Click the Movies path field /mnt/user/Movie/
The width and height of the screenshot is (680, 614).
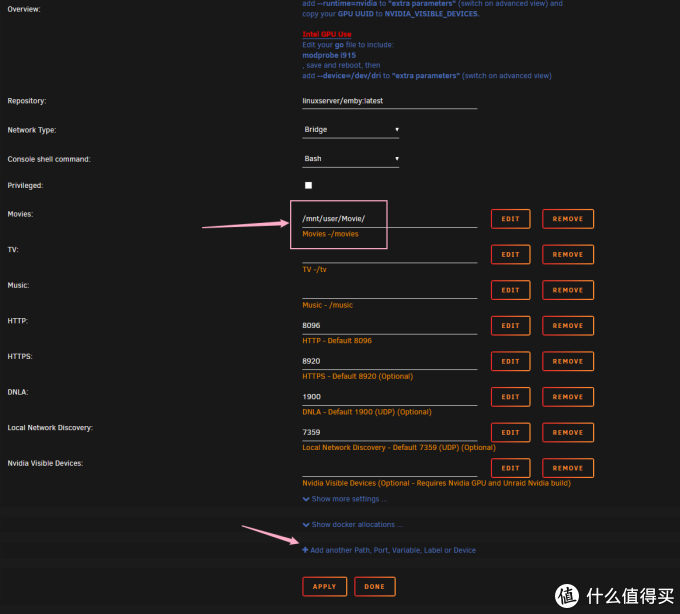[389, 219]
